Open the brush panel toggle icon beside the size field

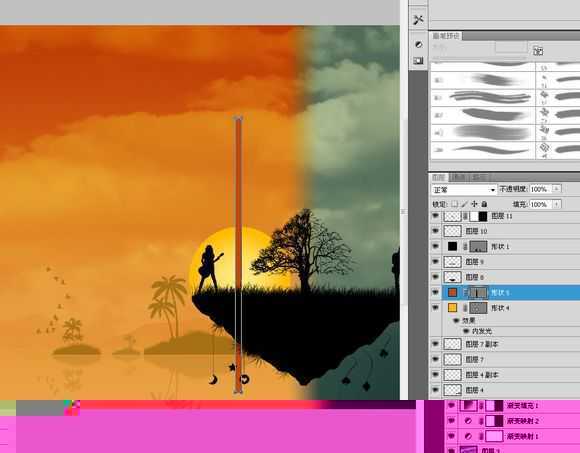(538, 51)
